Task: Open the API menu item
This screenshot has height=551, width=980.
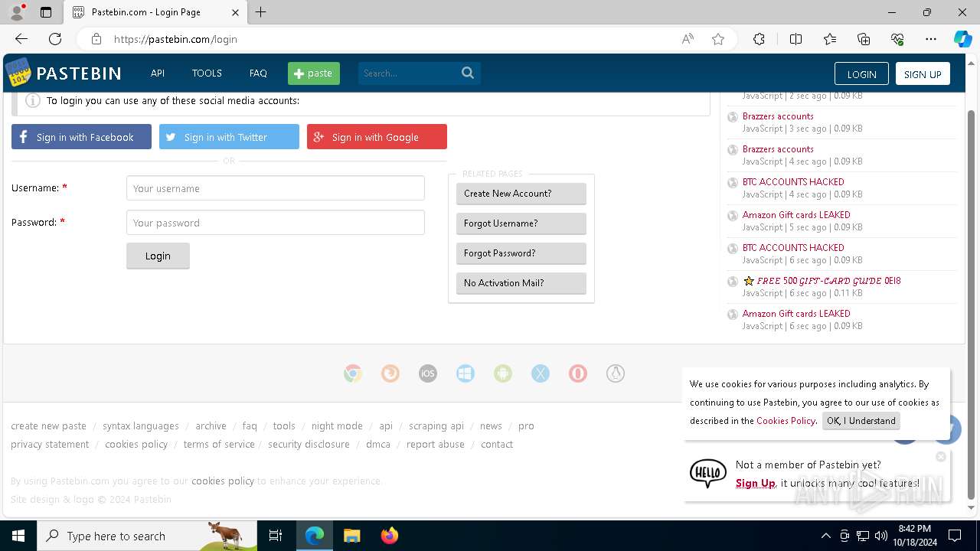Action: coord(158,73)
